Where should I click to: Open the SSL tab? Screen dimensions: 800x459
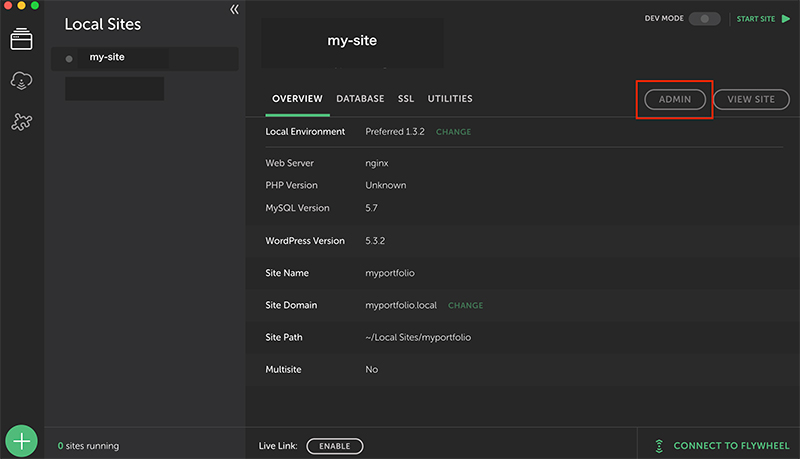click(x=406, y=99)
